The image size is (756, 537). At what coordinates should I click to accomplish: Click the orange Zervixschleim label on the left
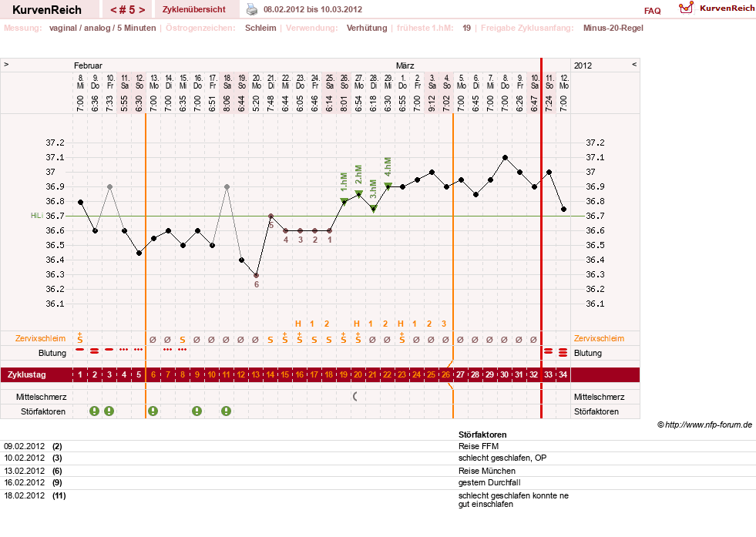tap(41, 338)
